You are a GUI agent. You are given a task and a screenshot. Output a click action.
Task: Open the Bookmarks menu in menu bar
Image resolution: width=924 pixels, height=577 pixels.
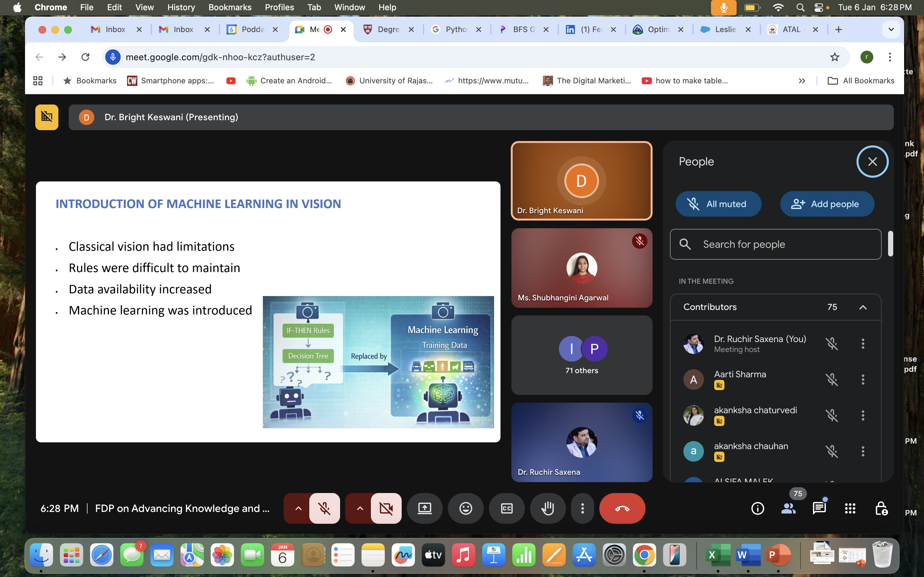(229, 7)
